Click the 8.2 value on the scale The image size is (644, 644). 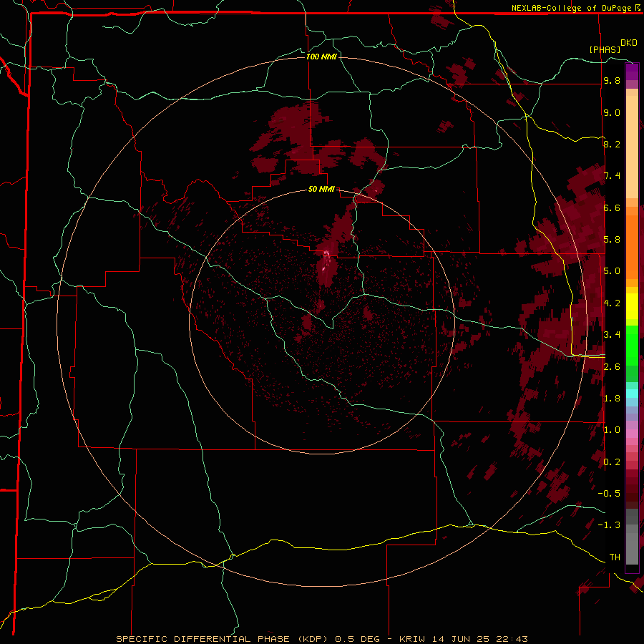point(612,144)
